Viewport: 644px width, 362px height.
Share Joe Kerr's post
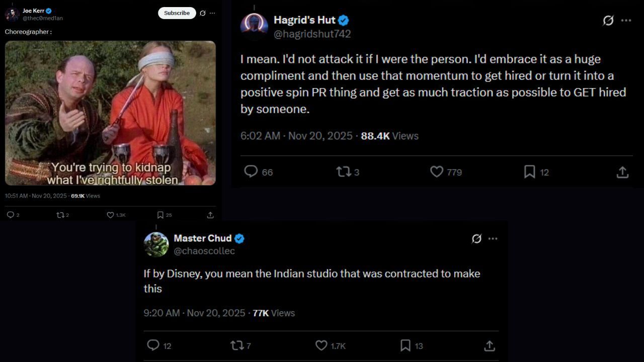coord(210,215)
